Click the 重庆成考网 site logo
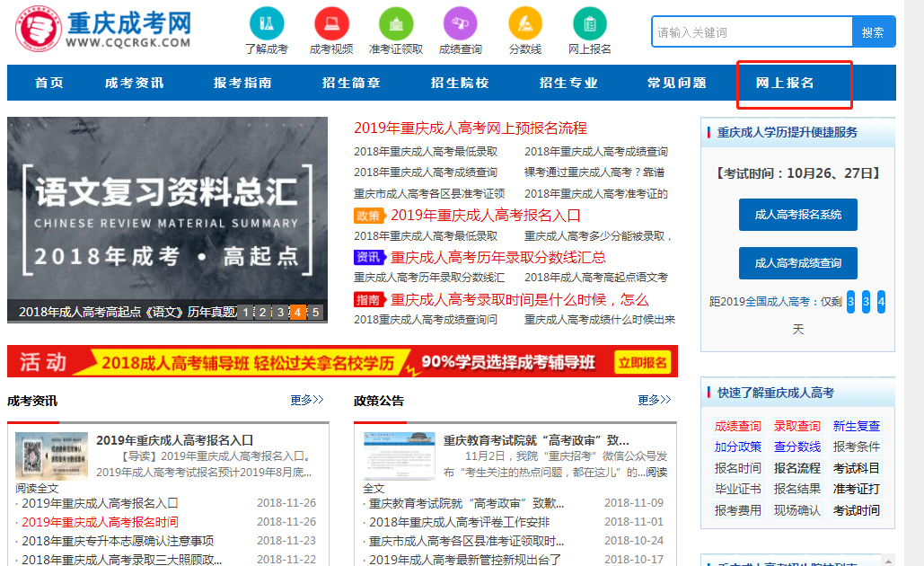This screenshot has height=566, width=924. click(104, 29)
